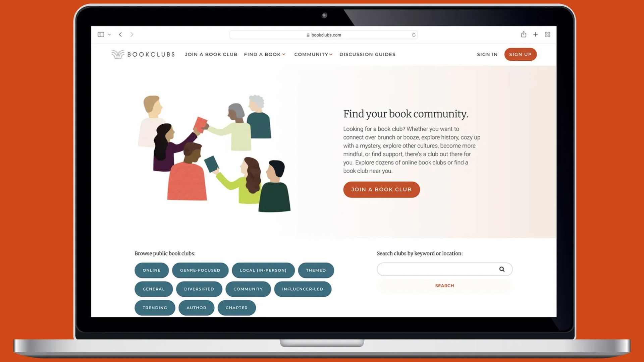
Task: Click the DIVERSIFIED book clubs filter tag
Action: pyautogui.click(x=199, y=289)
